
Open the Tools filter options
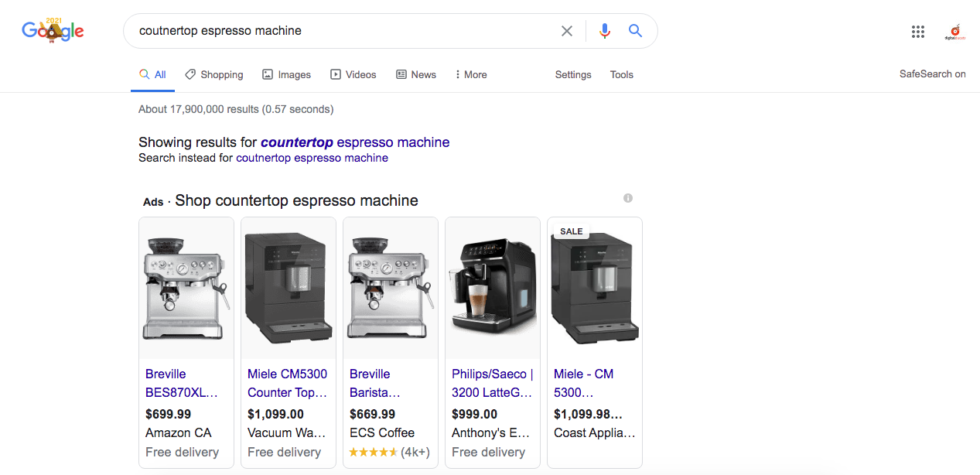621,75
